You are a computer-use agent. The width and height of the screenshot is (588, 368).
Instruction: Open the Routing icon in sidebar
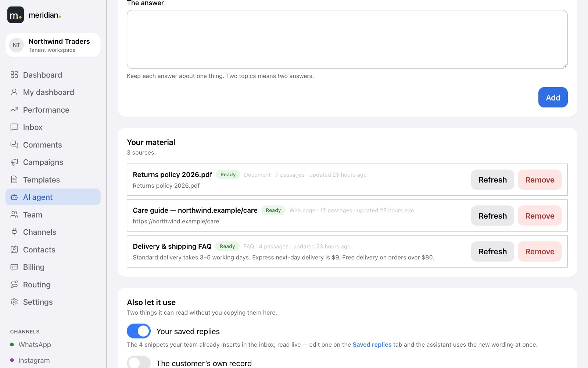tap(14, 284)
